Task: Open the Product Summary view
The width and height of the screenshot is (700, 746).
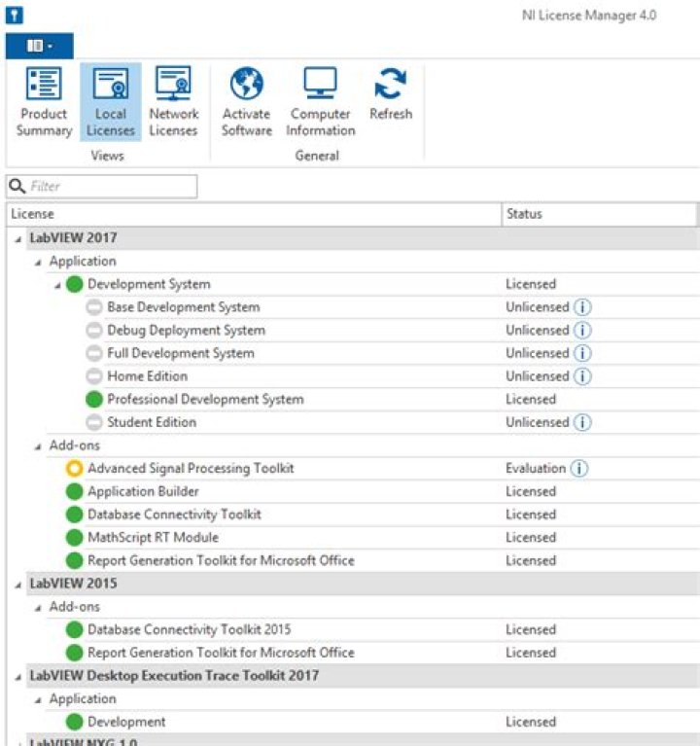Action: [44, 102]
